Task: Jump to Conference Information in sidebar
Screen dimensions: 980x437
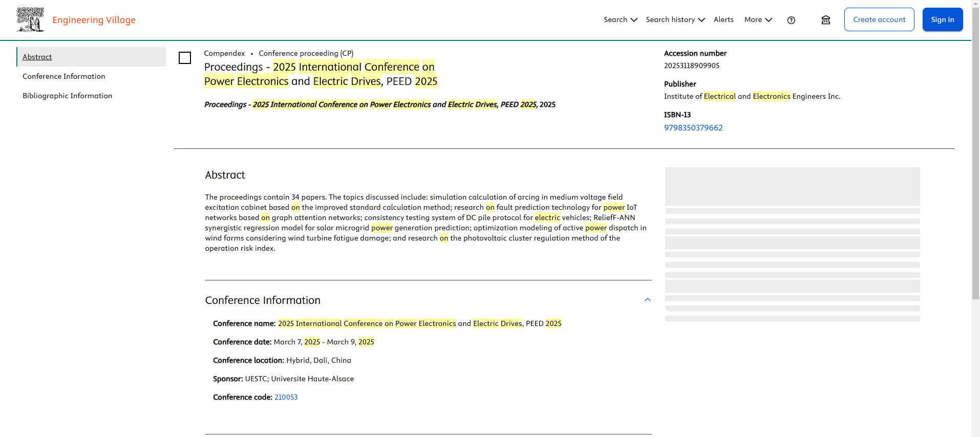Action: (x=64, y=76)
